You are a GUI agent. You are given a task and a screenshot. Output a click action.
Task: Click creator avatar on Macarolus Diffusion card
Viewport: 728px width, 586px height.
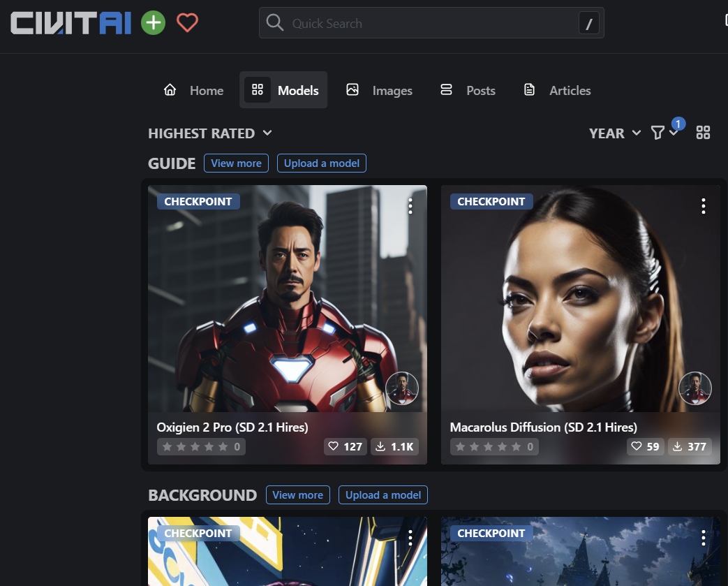tap(695, 388)
